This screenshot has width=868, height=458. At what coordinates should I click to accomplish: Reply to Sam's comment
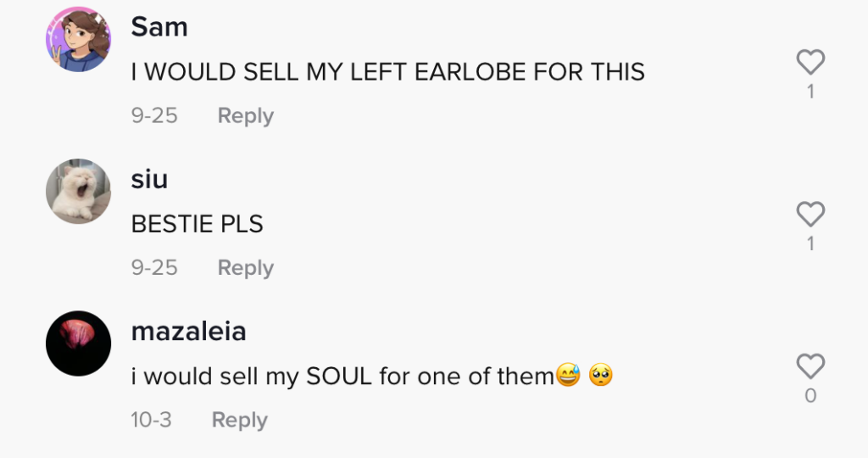(245, 116)
